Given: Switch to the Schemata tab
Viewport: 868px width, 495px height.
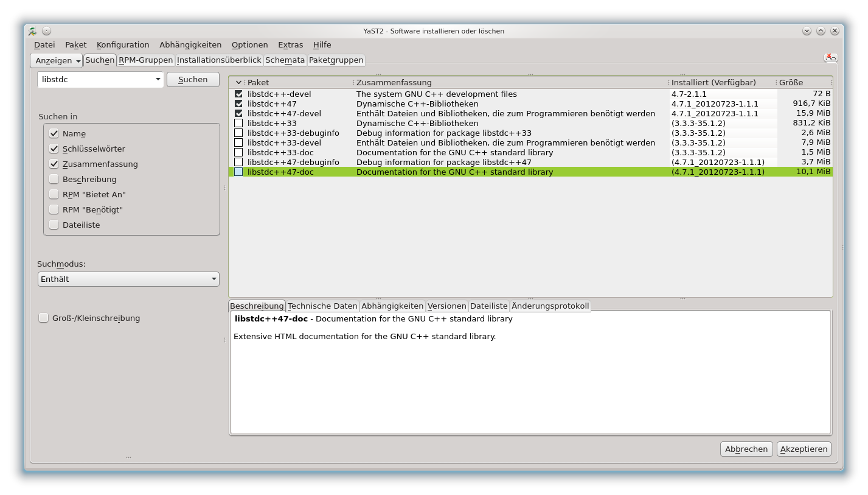Looking at the screenshot, I should coord(285,60).
